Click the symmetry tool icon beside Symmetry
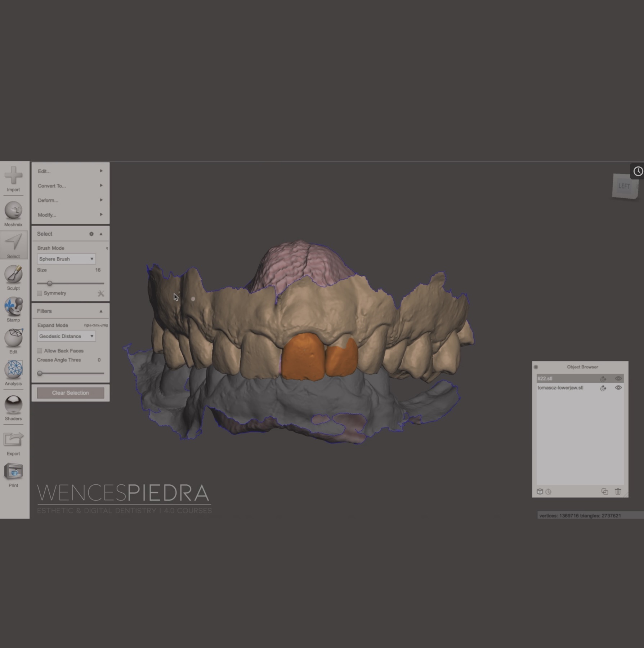This screenshot has height=648, width=644. pyautogui.click(x=101, y=293)
